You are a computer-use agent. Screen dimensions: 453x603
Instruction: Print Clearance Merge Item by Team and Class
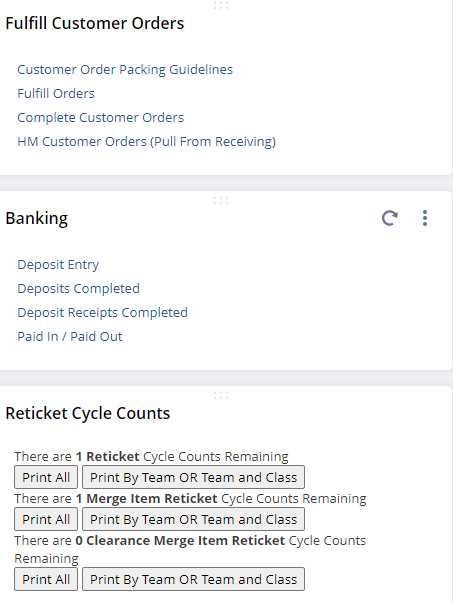tap(193, 579)
